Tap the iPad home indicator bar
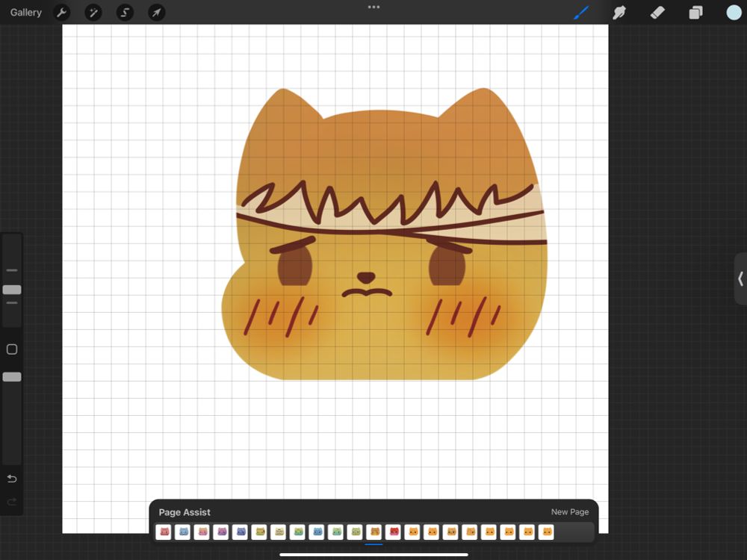The height and width of the screenshot is (560, 747). coord(374,555)
